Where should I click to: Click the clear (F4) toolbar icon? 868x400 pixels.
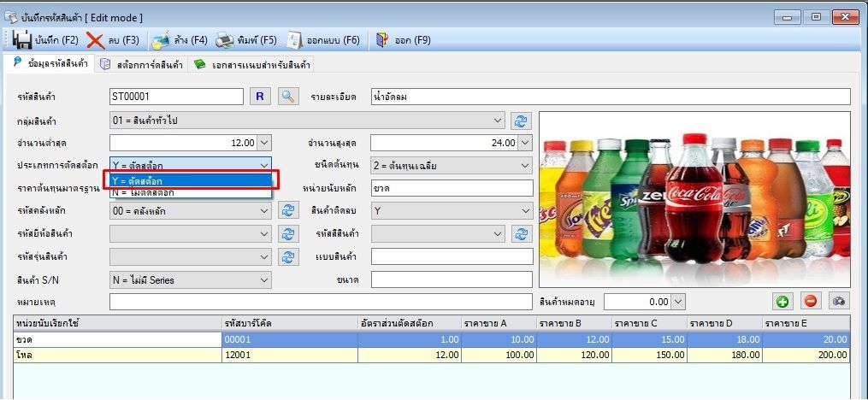[161, 40]
